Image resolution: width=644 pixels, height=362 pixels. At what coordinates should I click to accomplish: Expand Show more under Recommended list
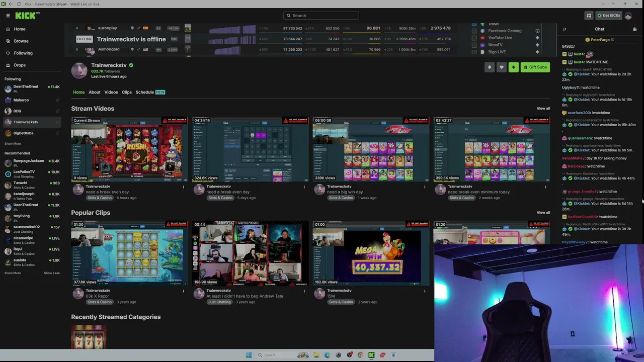click(x=13, y=273)
